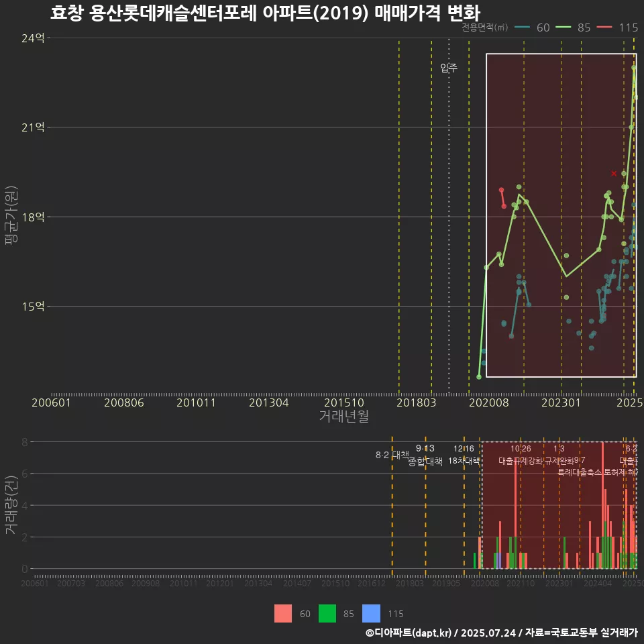Click the 24억 price axis label

33,38
